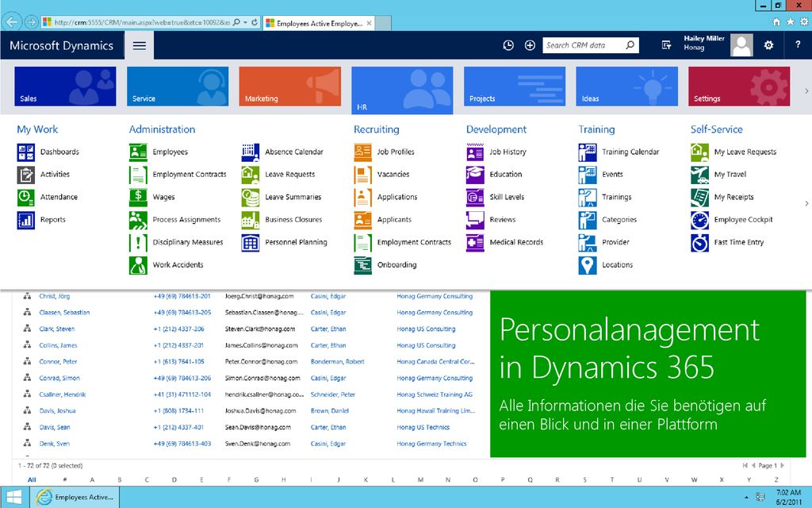Open the Settings module tile
The height and width of the screenshot is (508, 812).
(740, 86)
